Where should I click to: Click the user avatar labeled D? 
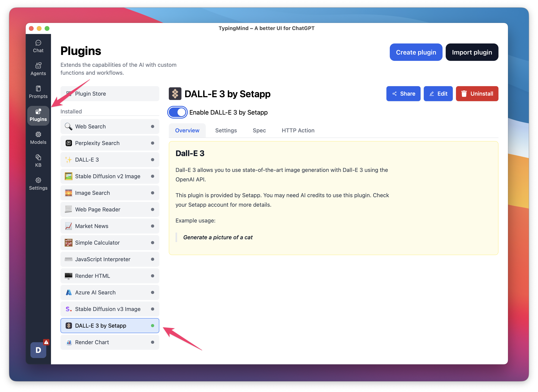click(x=38, y=350)
